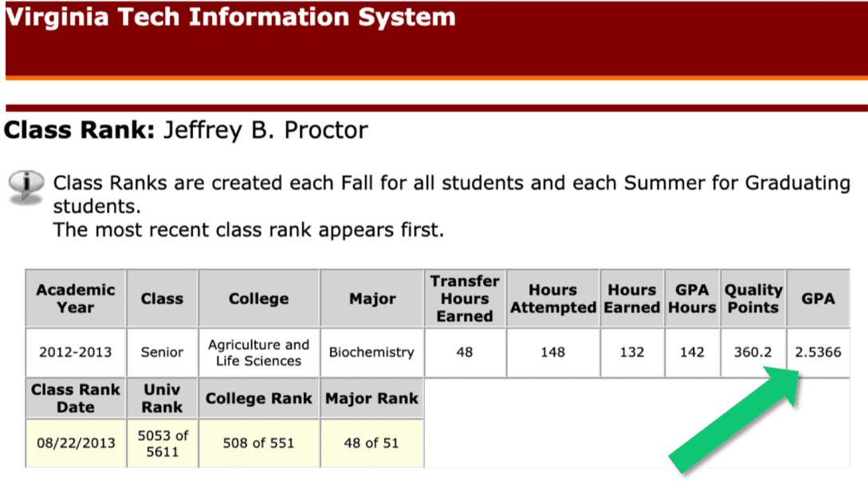Select the 5053 of 5611 university rank
The width and height of the screenshot is (868, 489).
coord(162,443)
